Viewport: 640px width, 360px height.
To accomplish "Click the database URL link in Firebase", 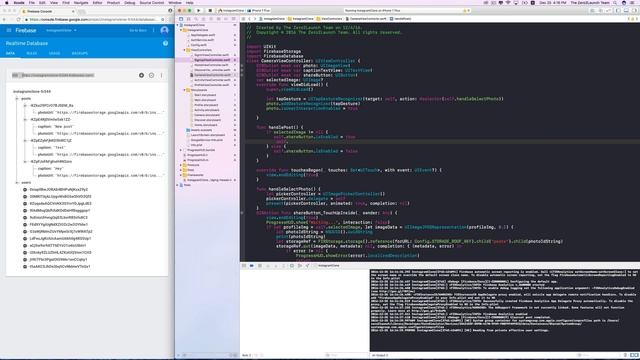I will click(58, 75).
